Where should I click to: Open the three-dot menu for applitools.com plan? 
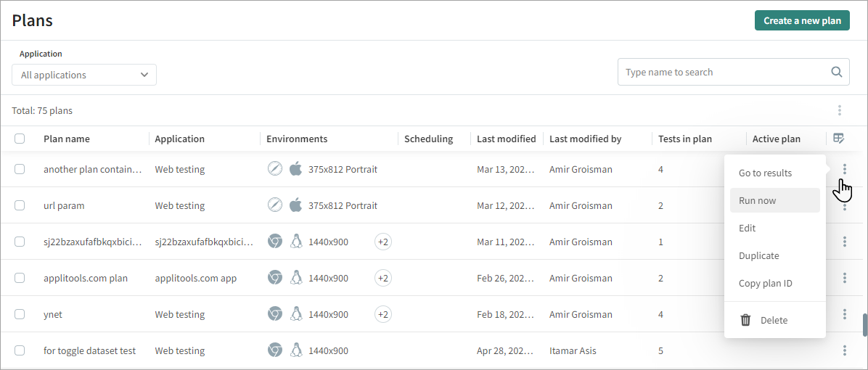pos(845,278)
